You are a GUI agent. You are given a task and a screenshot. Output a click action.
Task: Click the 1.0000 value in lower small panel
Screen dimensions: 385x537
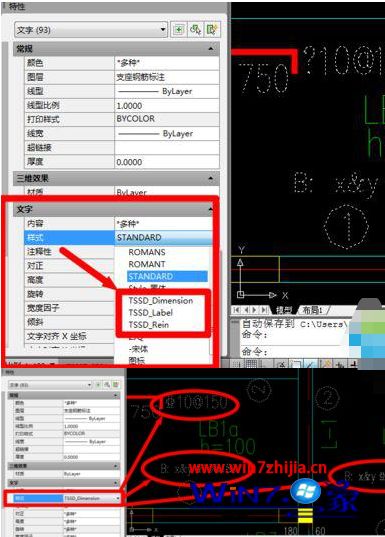71,426
